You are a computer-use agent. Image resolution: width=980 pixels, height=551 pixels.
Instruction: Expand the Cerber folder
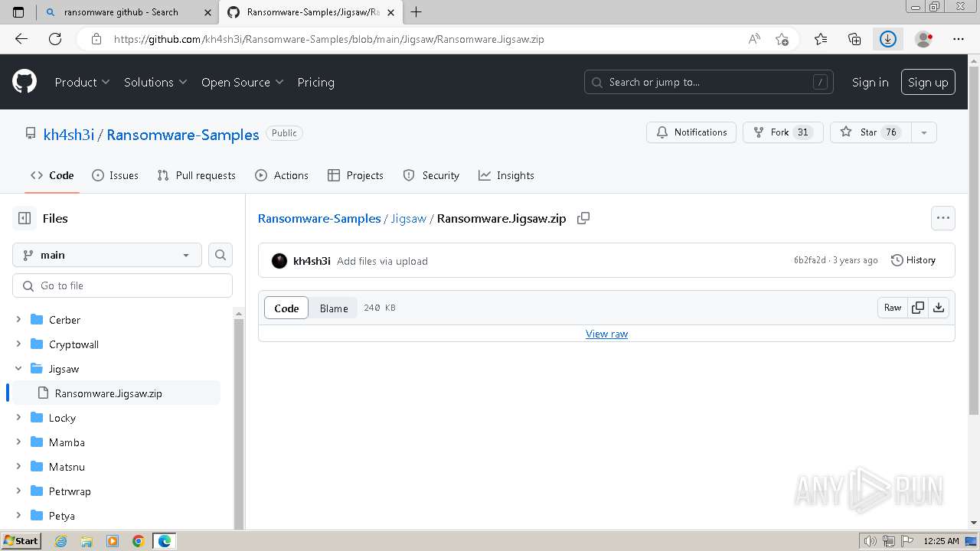18,319
